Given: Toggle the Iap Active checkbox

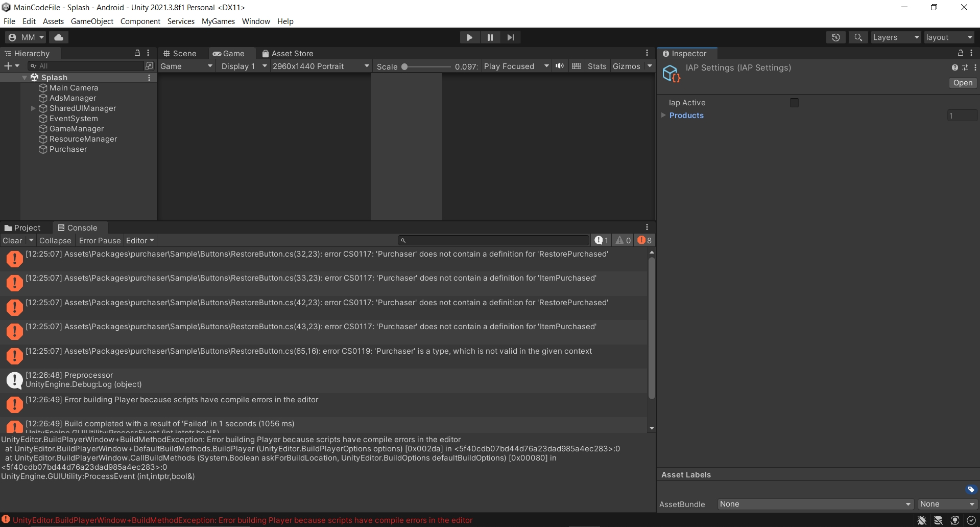Looking at the screenshot, I should [x=794, y=103].
